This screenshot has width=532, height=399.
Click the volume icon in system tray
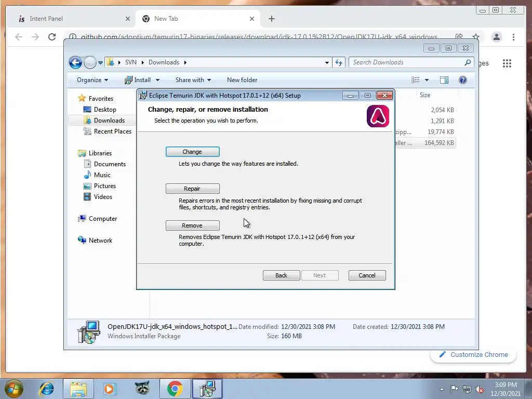pos(480,390)
